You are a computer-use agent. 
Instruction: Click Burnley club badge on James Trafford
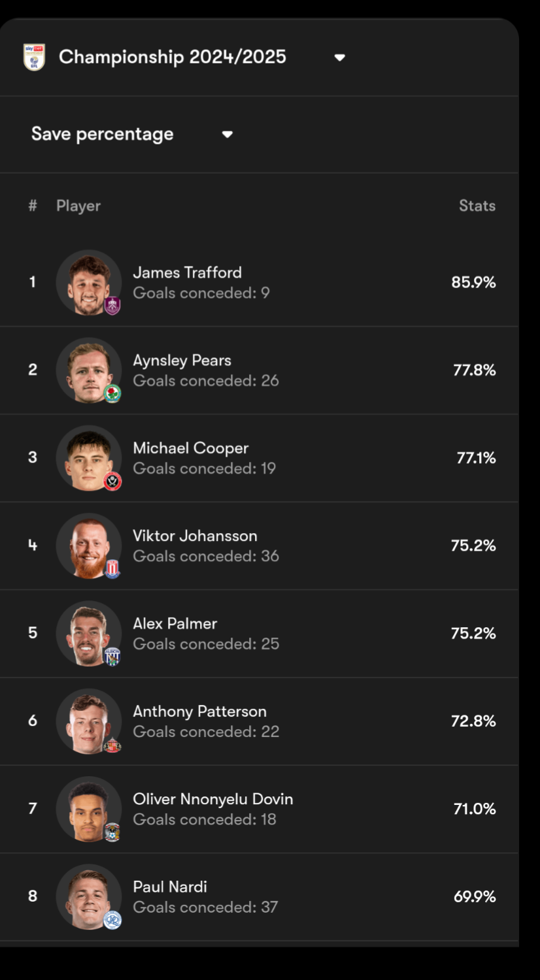tap(112, 306)
